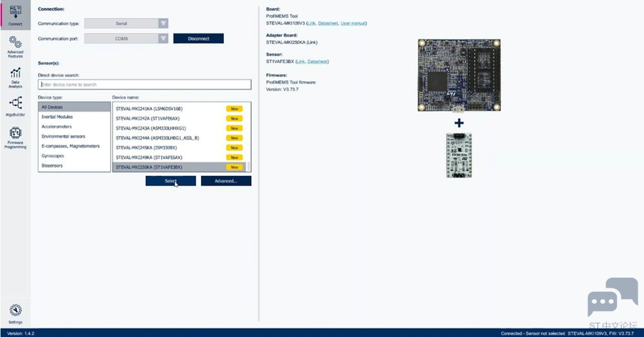Select Accelerometers device type

pos(74,127)
